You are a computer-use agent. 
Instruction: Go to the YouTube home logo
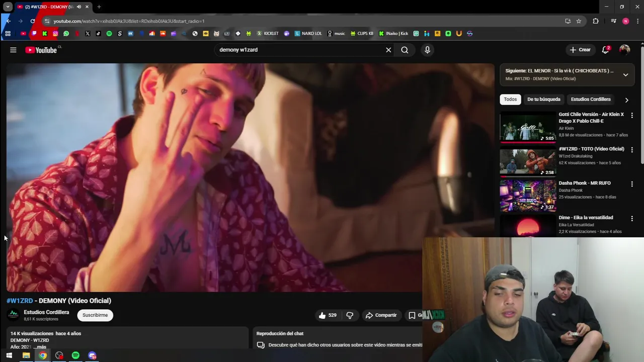(x=41, y=50)
